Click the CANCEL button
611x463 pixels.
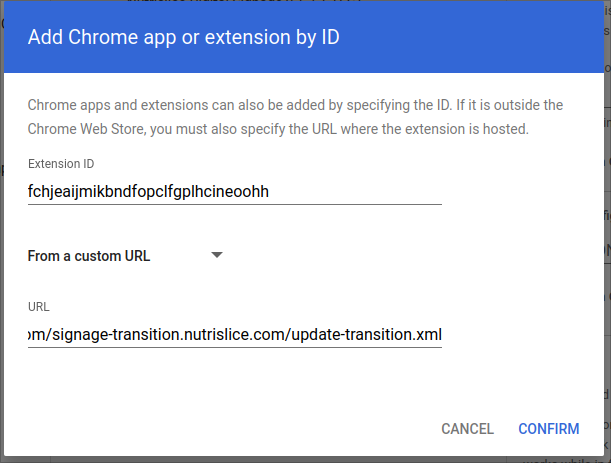[x=467, y=429]
